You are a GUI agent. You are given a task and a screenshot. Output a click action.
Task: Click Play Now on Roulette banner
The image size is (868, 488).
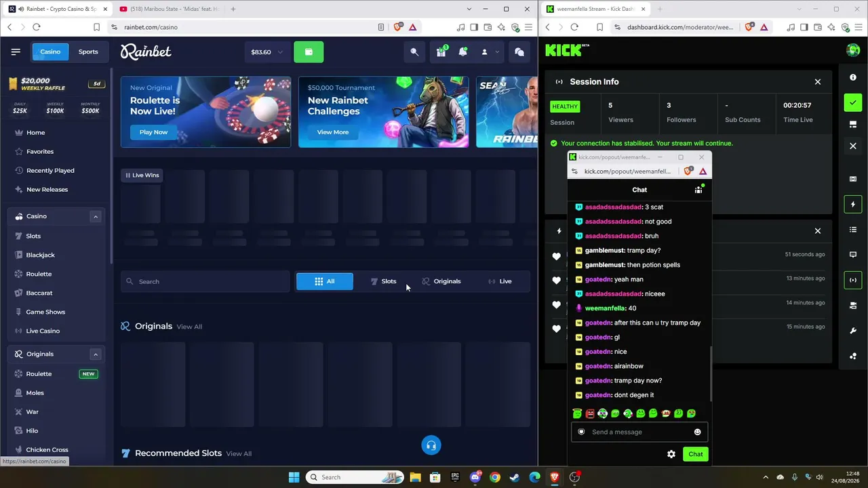point(153,132)
